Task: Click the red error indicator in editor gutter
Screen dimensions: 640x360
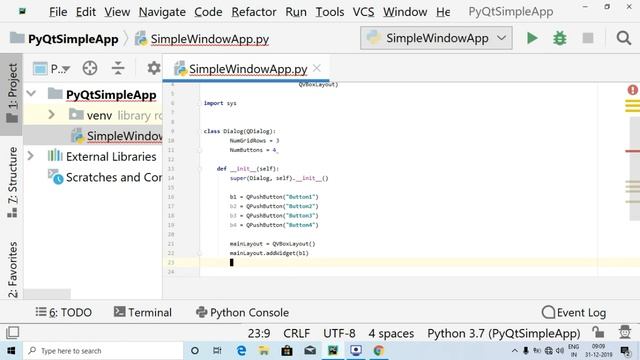Action: pyautogui.click(x=633, y=90)
